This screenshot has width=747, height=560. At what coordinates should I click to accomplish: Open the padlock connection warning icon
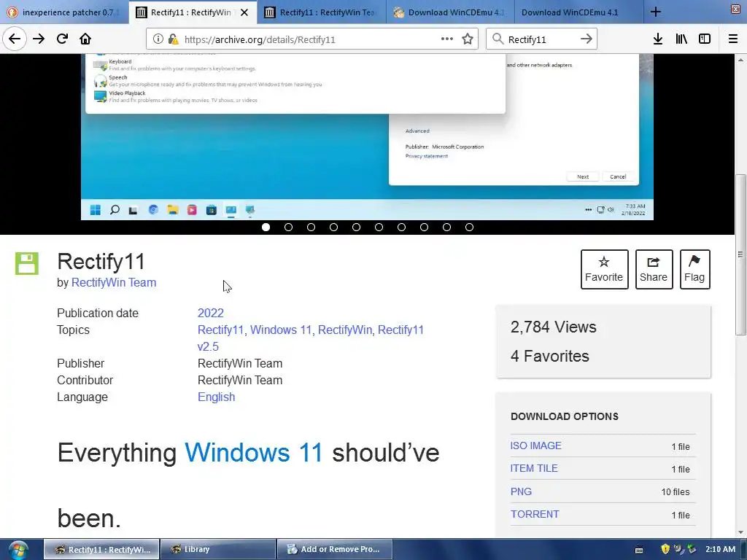(173, 39)
